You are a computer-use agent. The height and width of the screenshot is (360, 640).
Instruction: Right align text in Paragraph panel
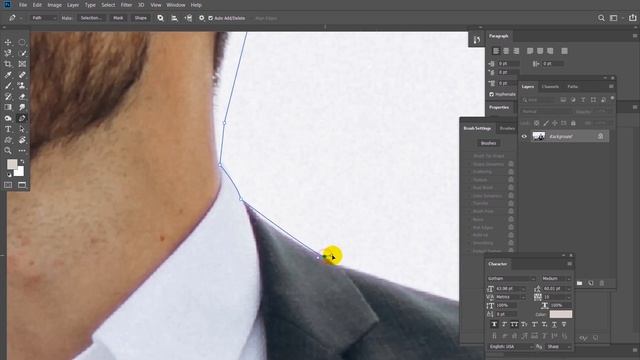(516, 51)
